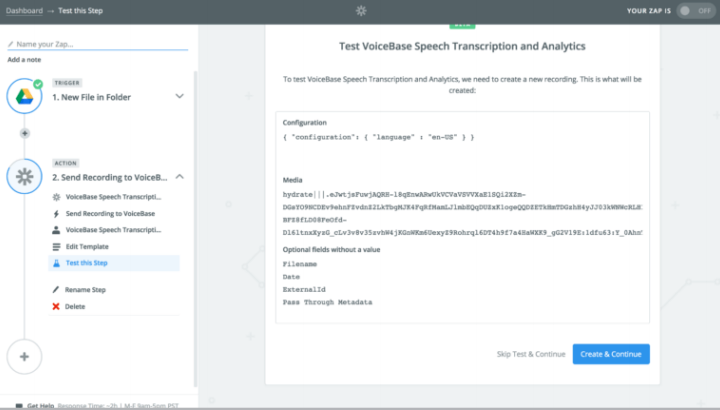Click the Create & Continue button
Viewport: 720px width, 410px height.
coord(611,354)
